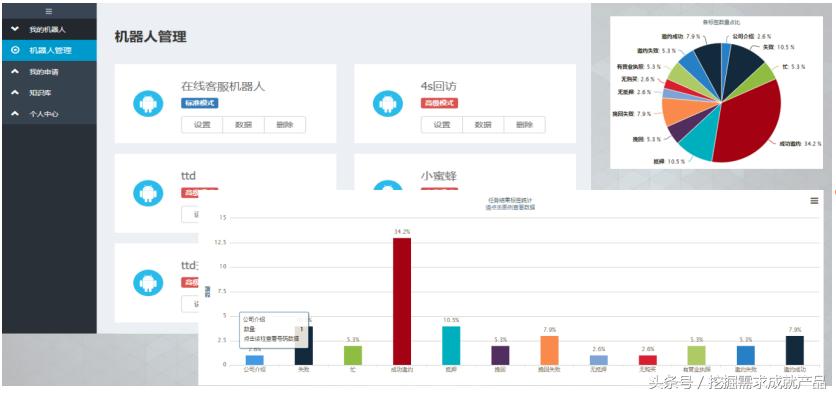Click the purple 5.3% bar
This screenshot has height=395, width=836.
pyautogui.click(x=500, y=355)
